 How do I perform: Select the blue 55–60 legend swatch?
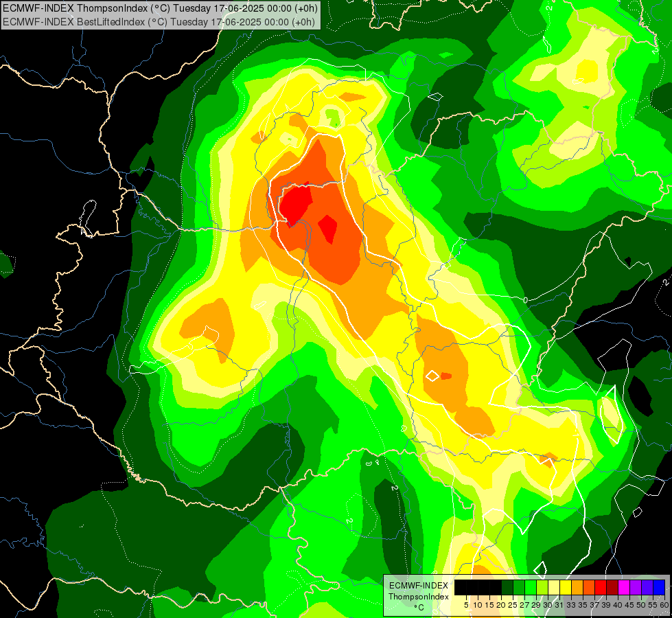tap(659, 587)
